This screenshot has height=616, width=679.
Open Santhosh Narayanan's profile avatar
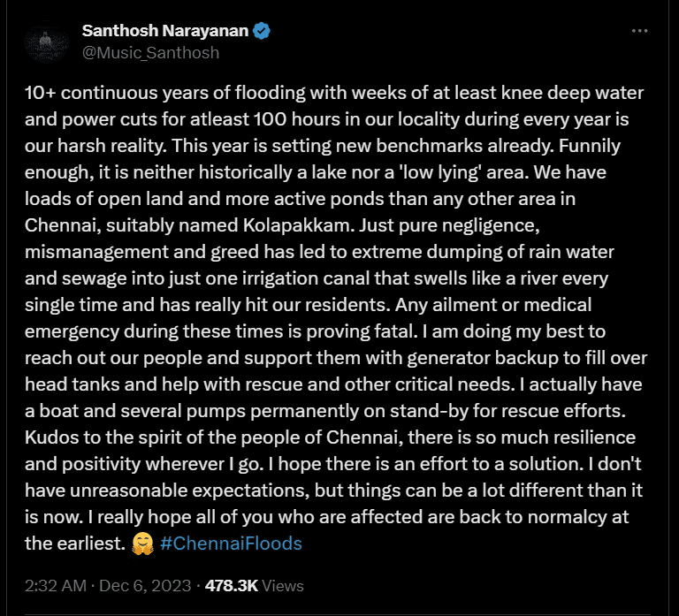point(47,42)
